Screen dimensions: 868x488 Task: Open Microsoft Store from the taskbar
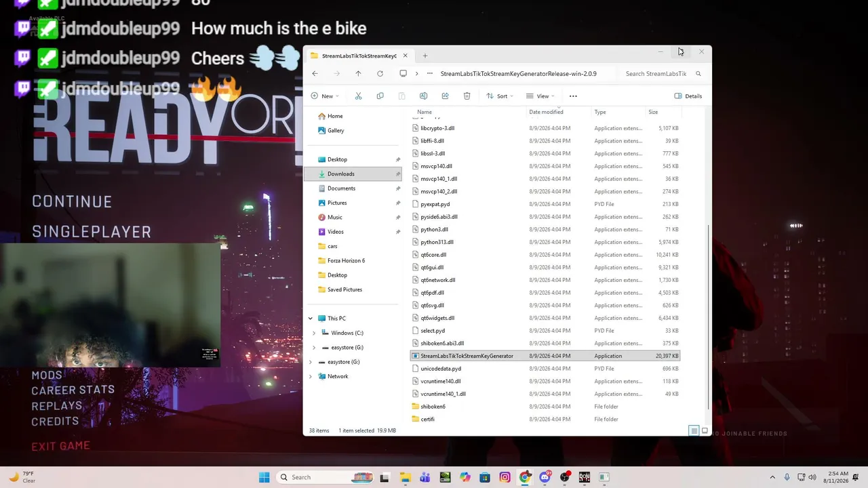(x=485, y=477)
